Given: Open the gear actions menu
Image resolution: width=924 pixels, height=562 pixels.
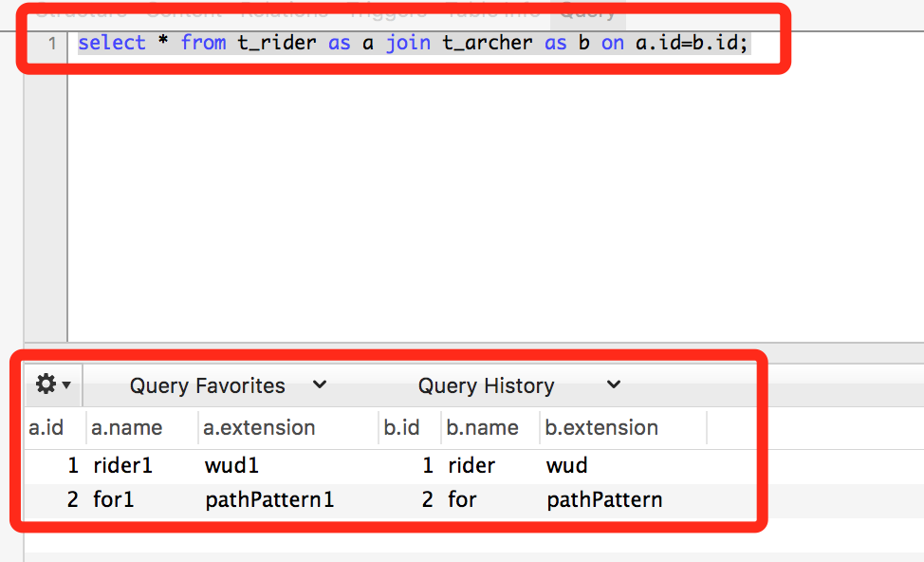Looking at the screenshot, I should point(53,385).
